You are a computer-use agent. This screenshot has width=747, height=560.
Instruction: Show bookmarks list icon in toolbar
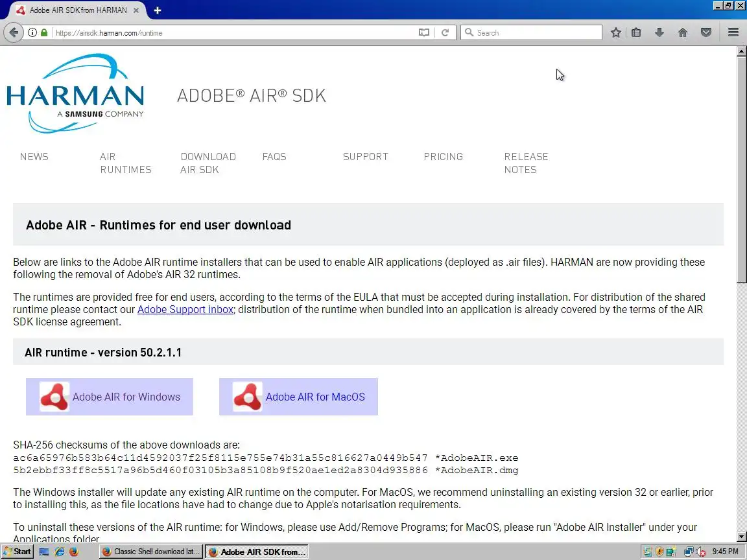[636, 32]
